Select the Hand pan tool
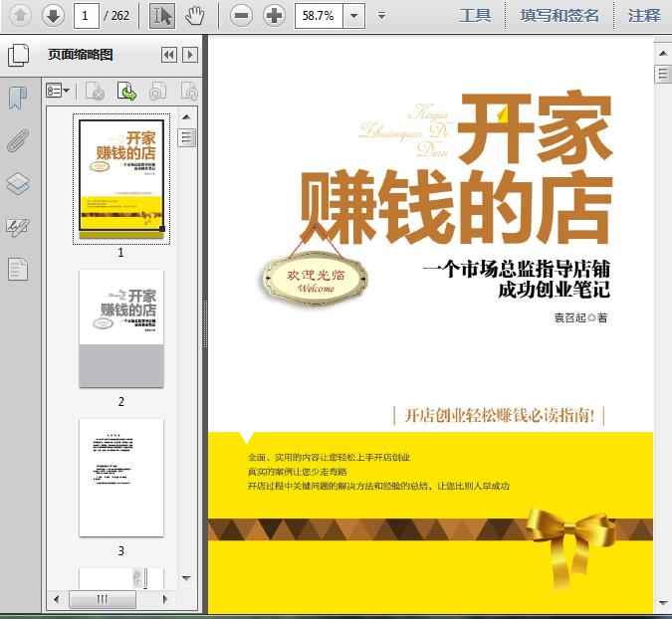672x619 pixels. pyautogui.click(x=195, y=15)
